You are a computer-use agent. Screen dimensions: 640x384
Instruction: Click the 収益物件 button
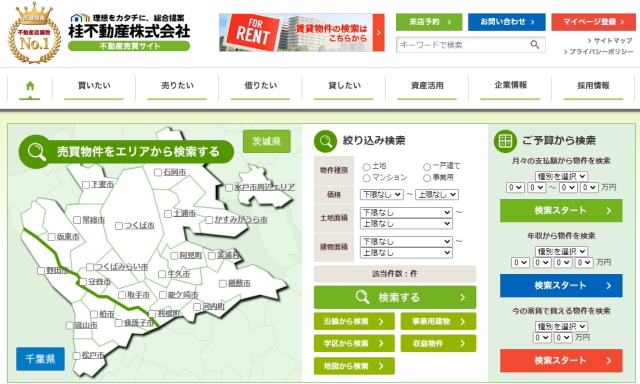tap(438, 344)
